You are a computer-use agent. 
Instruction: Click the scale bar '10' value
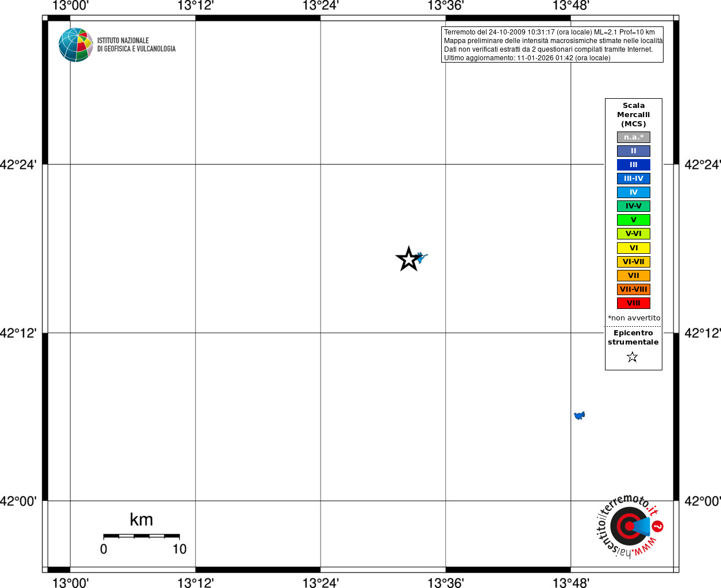pos(179,549)
